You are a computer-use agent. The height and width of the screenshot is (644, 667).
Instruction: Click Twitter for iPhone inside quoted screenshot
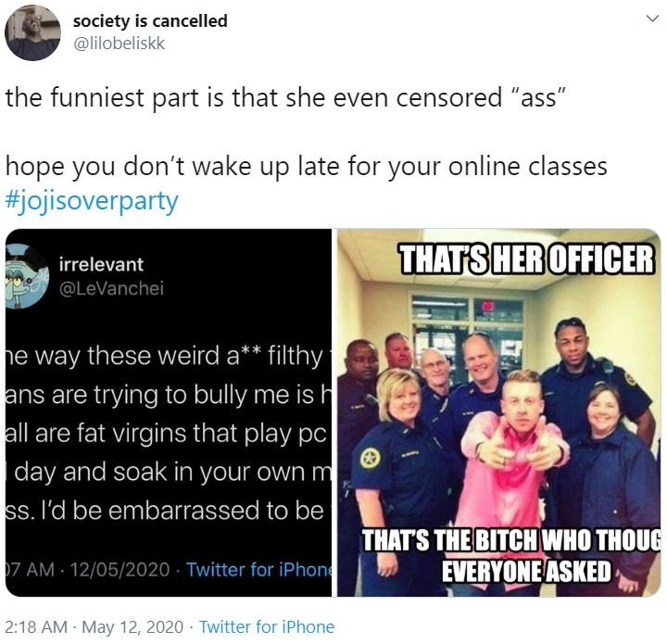(259, 570)
